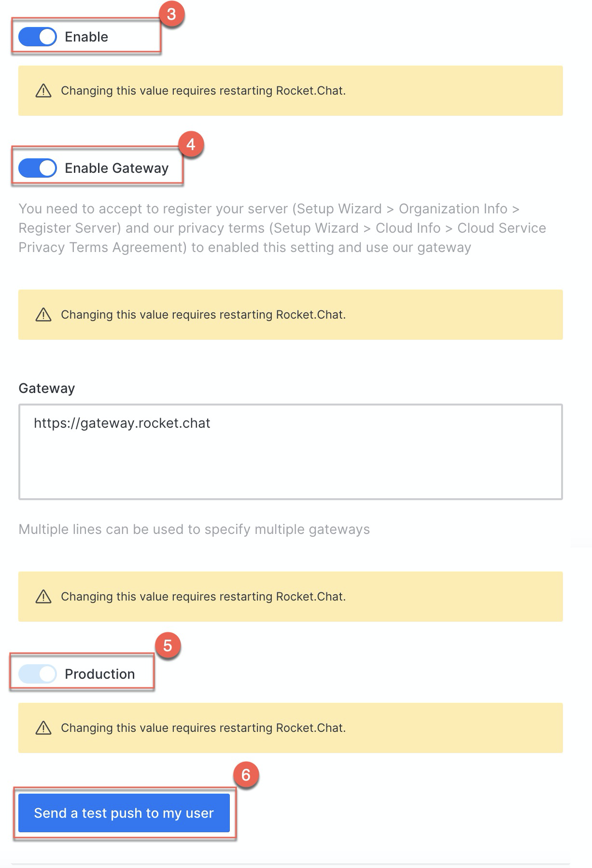Click the red step 4 badge
The image size is (592, 868).
(x=191, y=144)
